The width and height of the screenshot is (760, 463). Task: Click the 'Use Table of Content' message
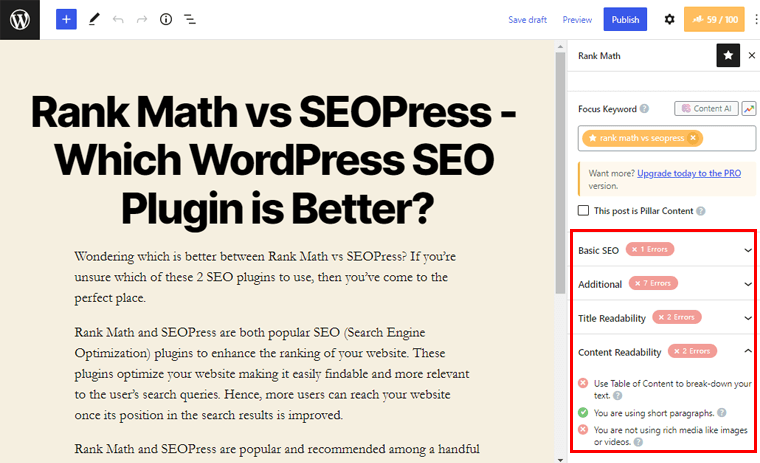pos(672,389)
